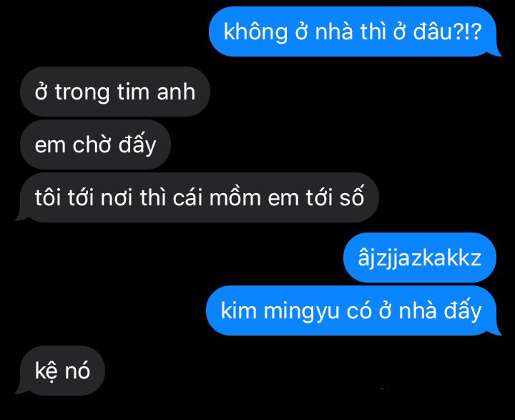515x420 pixels.
Task: Click the word 'không' in the first bubble
Action: point(255,32)
